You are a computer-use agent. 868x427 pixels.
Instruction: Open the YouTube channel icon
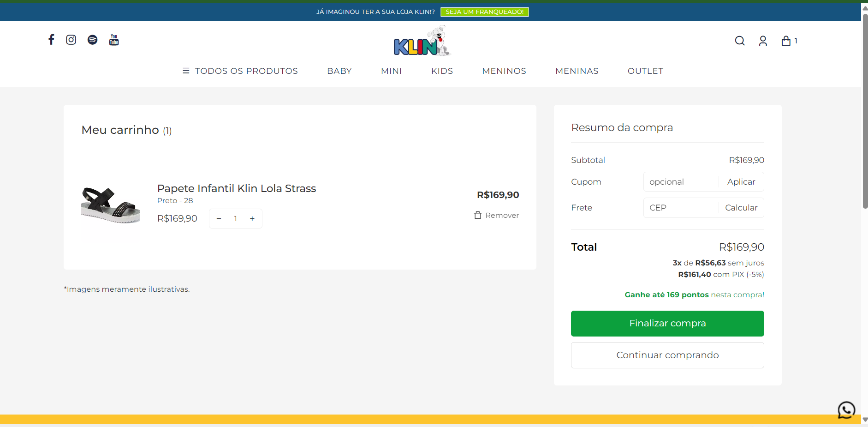[114, 40]
